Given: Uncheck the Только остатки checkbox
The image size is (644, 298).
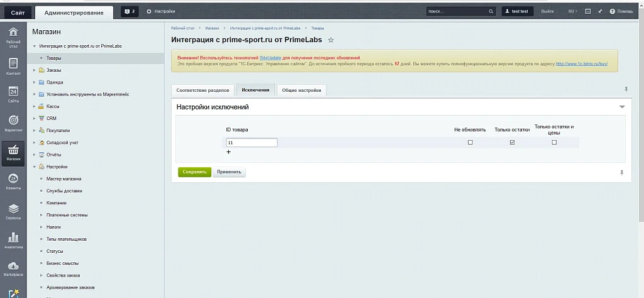Looking at the screenshot, I should (512, 143).
